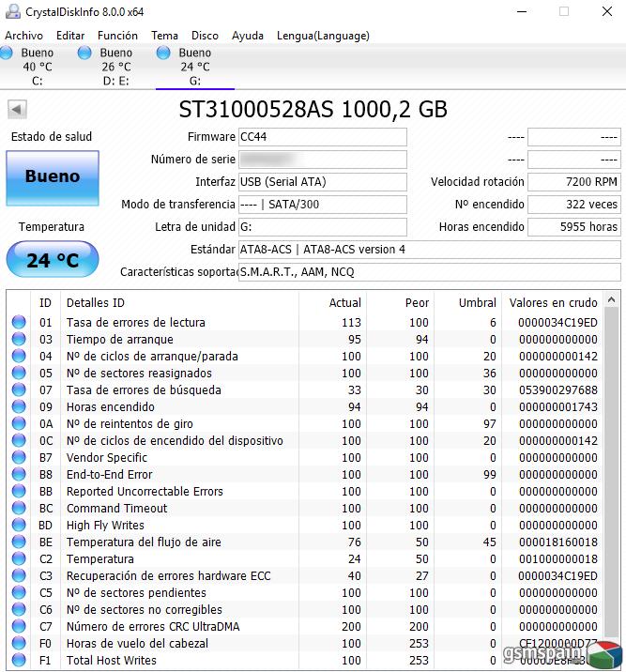
Task: Click the attribute list vertical scrollbar thumb
Action: pos(611,474)
